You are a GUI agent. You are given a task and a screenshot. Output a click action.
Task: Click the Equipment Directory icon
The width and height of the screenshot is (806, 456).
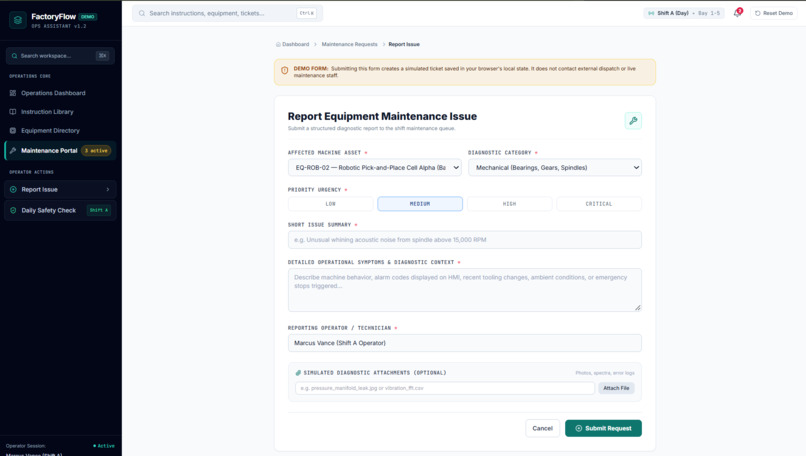[x=13, y=131]
